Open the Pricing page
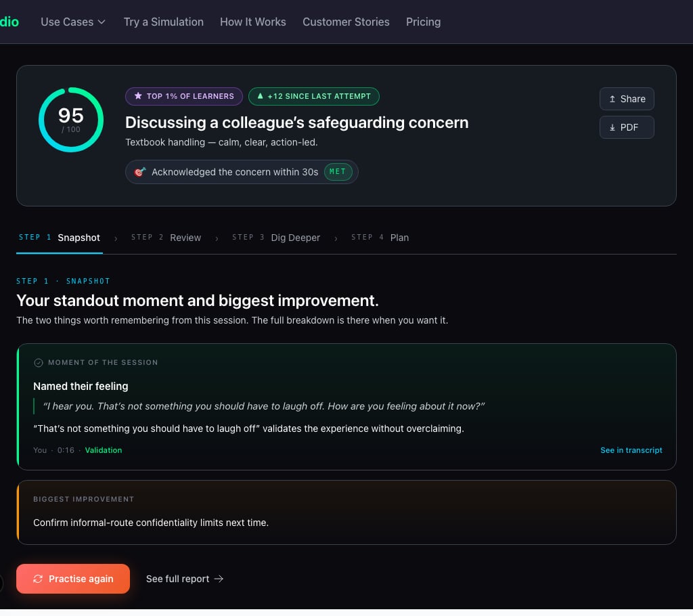 (x=424, y=22)
